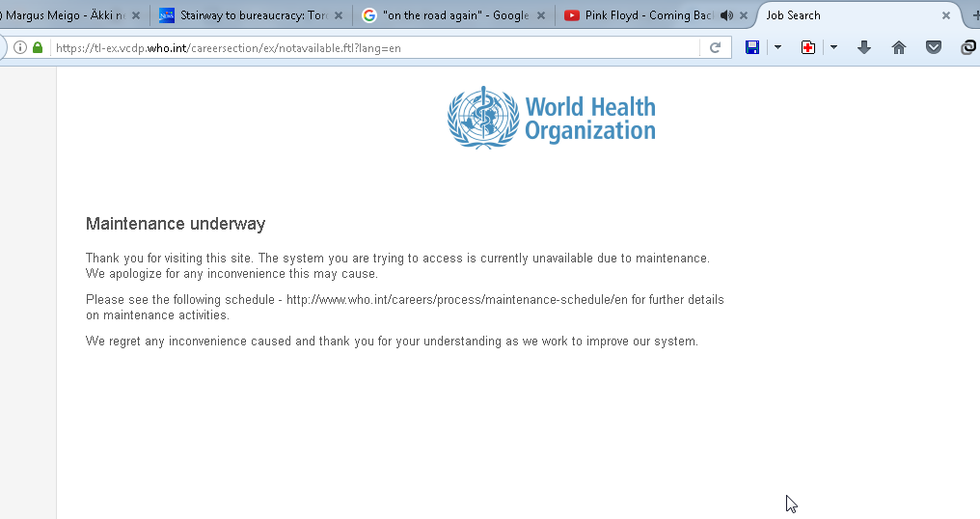Open the Stairway to bureaucracy tab

click(x=251, y=15)
